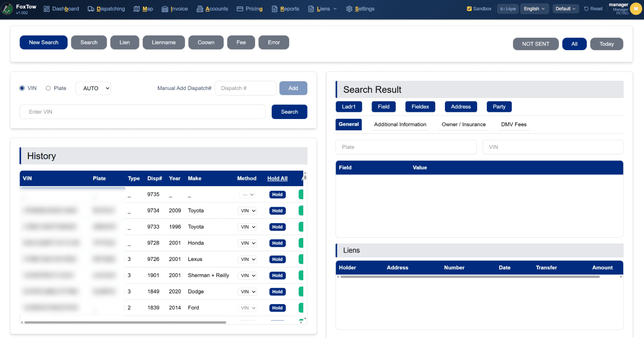Click the Accounts building icon
644x338 pixels.
point(200,9)
